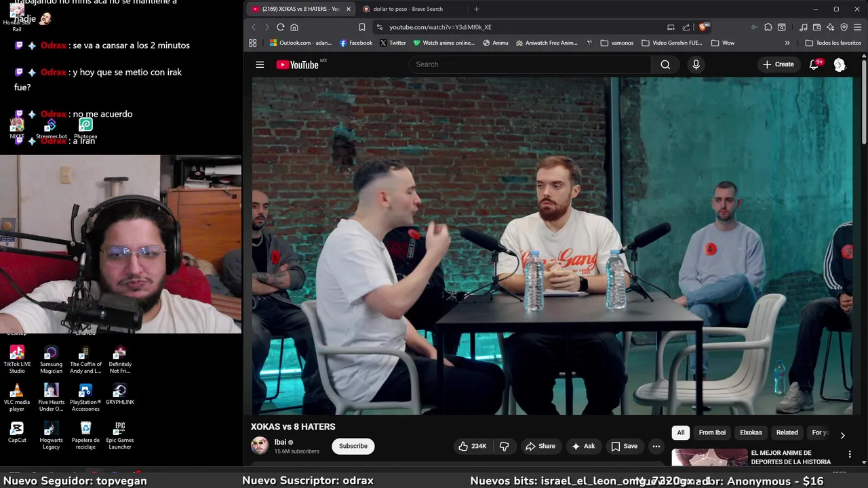This screenshot has width=868, height=488.
Task: Go to the YouTube home logo
Action: 297,64
